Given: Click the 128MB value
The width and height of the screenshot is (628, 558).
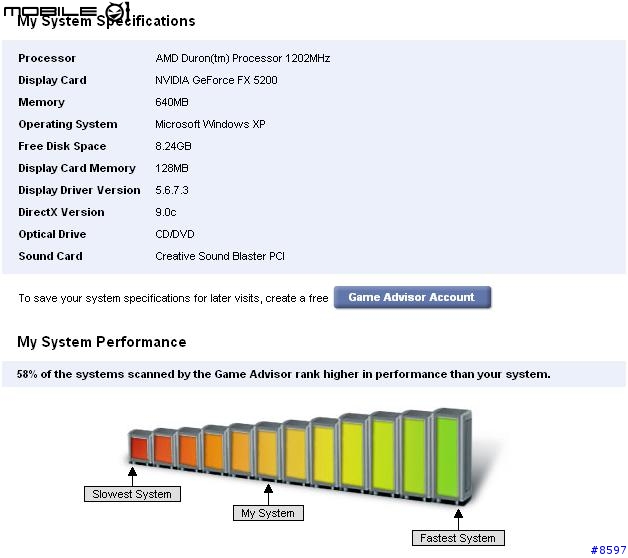Looking at the screenshot, I should pos(172,168).
